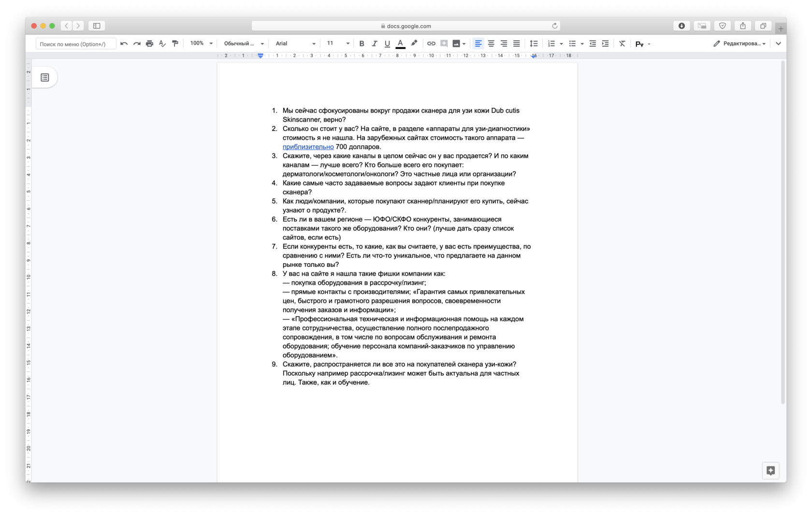Image resolution: width=812 pixels, height=516 pixels.
Task: Open the Редактирование mode dropdown
Action: point(739,44)
